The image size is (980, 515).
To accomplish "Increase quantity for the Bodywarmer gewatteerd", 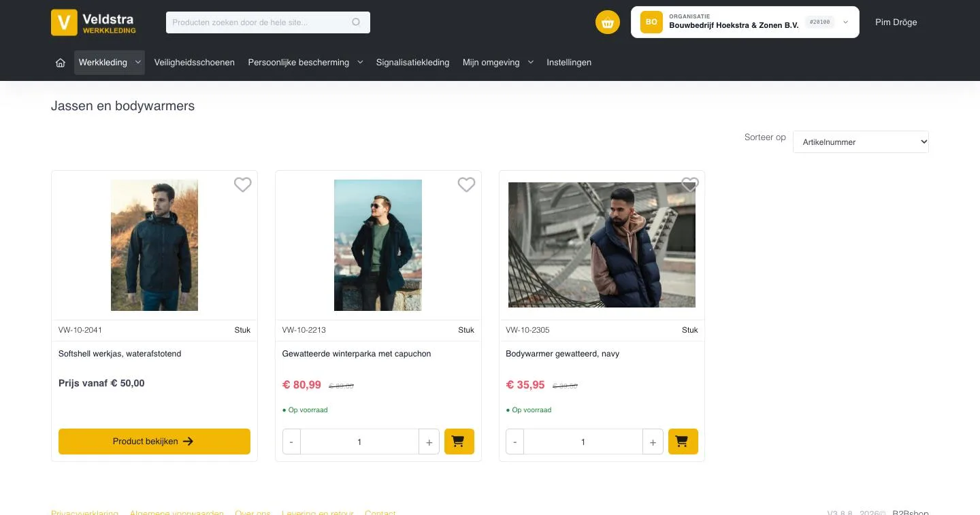I will (x=653, y=442).
